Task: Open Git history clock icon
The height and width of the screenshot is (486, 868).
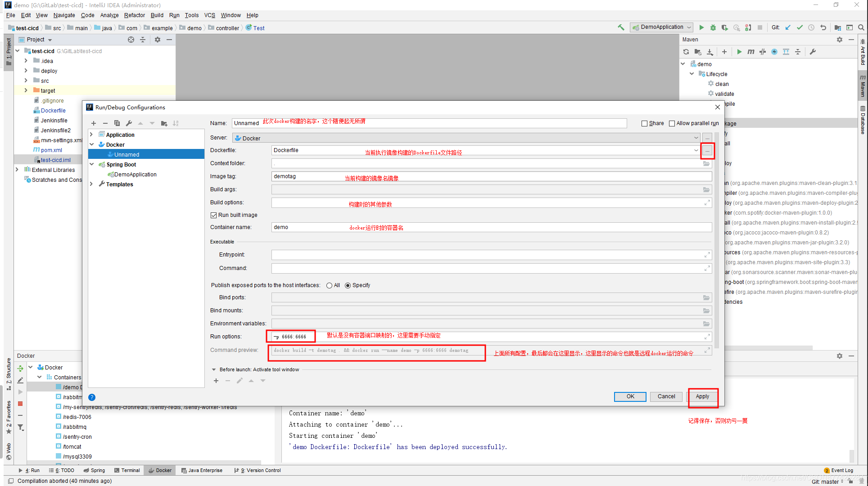Action: tap(811, 27)
